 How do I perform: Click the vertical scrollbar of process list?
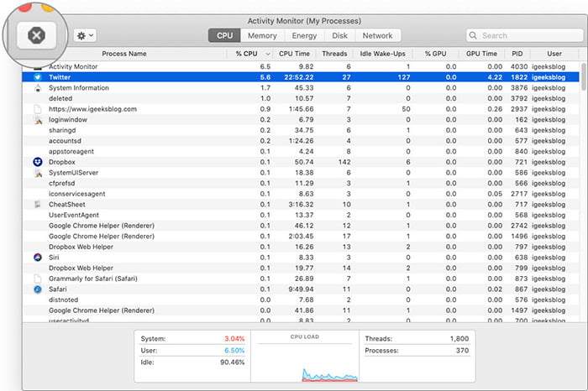pos(583,77)
